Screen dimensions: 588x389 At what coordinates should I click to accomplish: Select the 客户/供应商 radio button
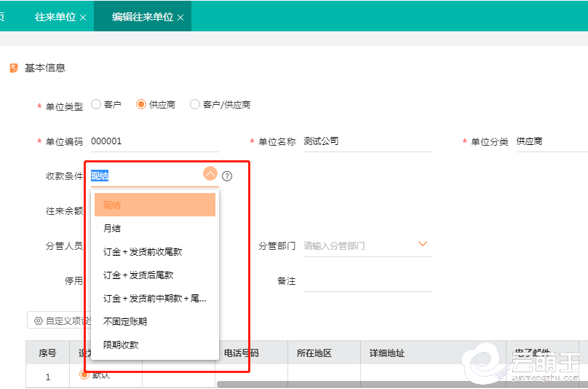pos(194,104)
